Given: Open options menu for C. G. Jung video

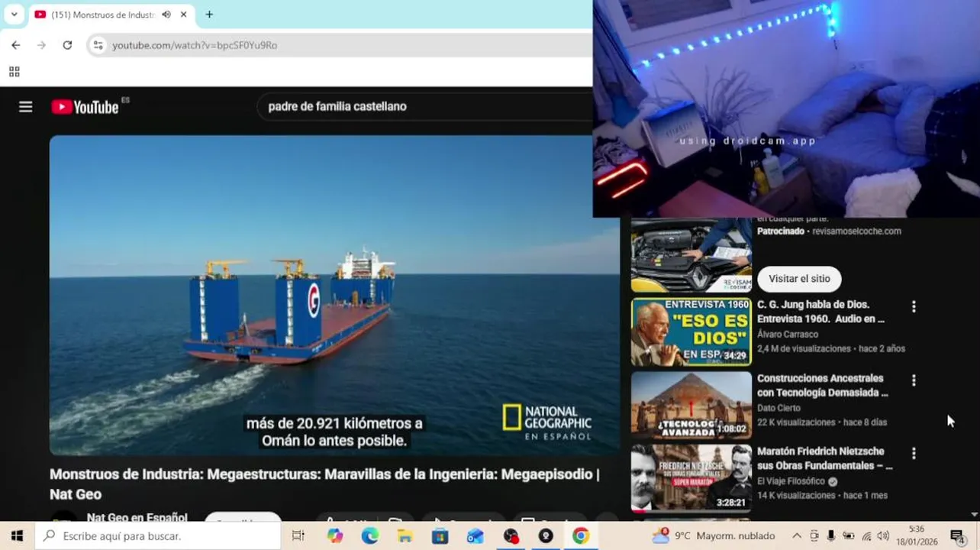Looking at the screenshot, I should tap(914, 306).
